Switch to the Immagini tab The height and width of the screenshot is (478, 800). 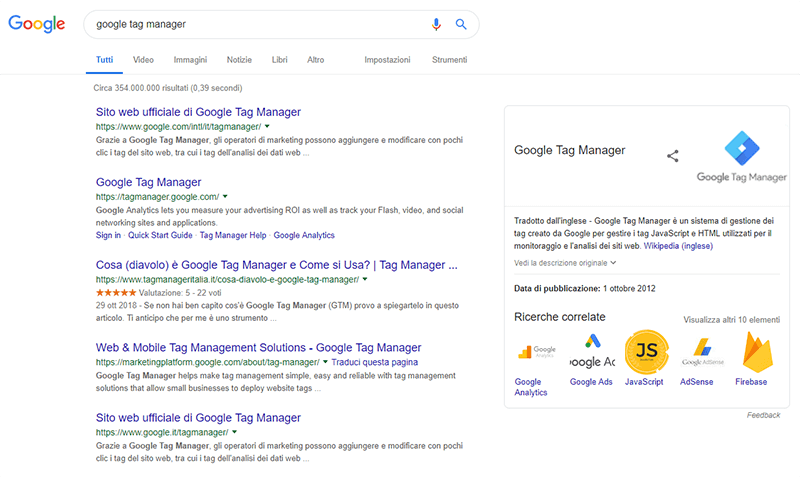click(x=190, y=60)
